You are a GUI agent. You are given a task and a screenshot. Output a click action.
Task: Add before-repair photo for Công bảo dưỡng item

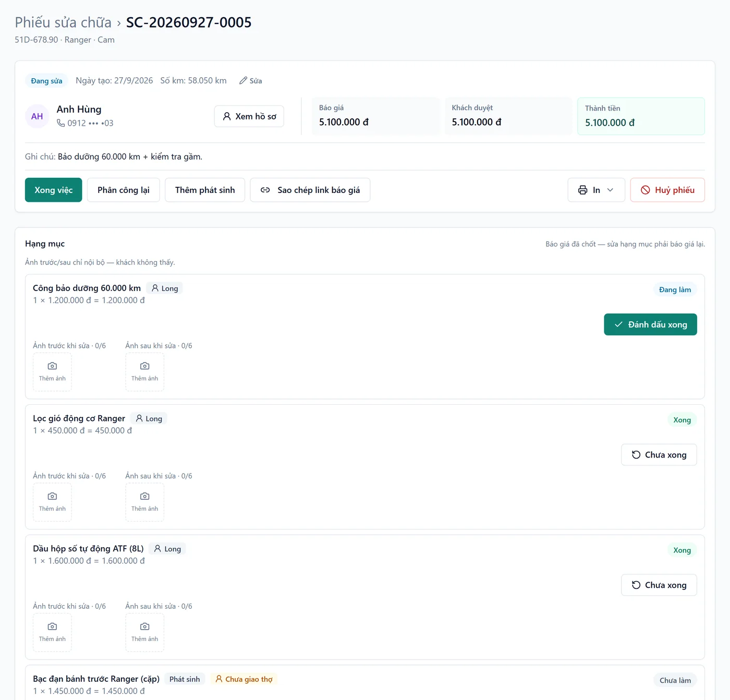click(x=52, y=372)
